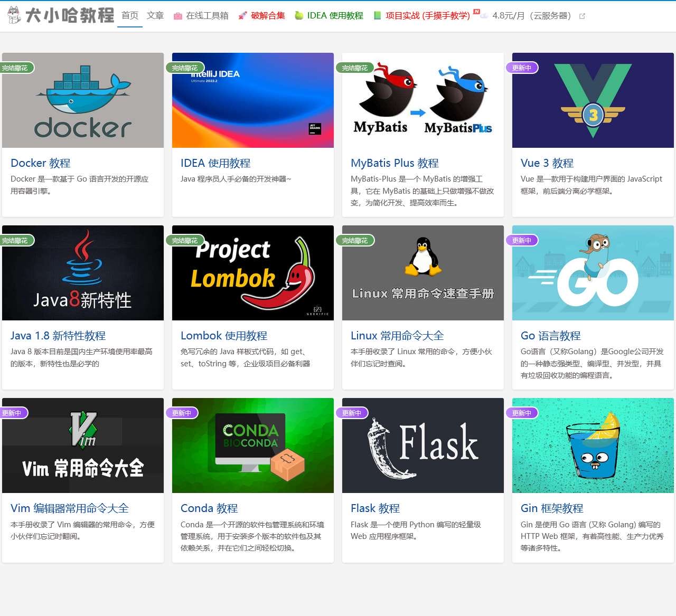Open the Java8新特性 cover image
Screen dimensions: 676x616
point(83,273)
